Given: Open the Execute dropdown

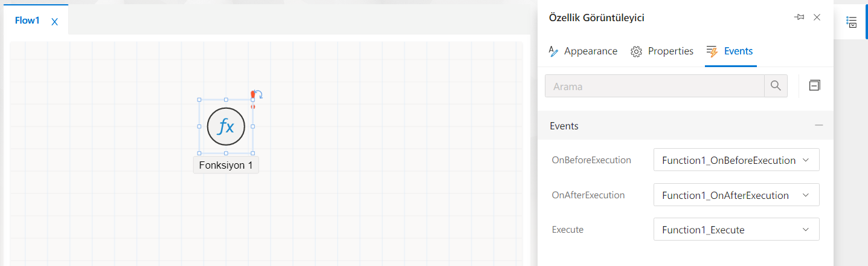Looking at the screenshot, I should point(736,230).
